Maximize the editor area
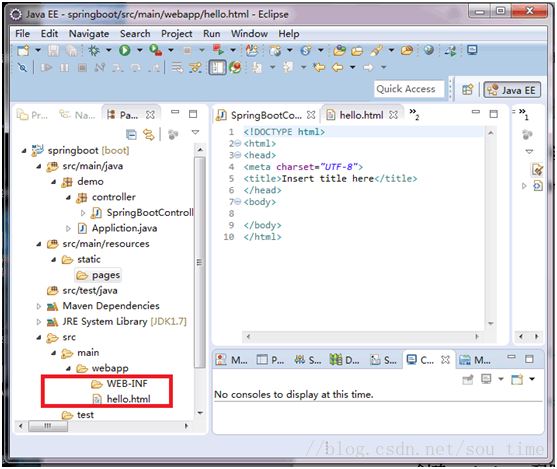Screen dimensions: 557x469 point(493,114)
